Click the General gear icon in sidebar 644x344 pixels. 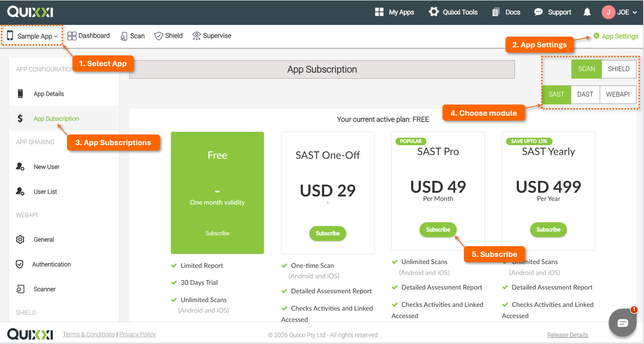[20, 239]
